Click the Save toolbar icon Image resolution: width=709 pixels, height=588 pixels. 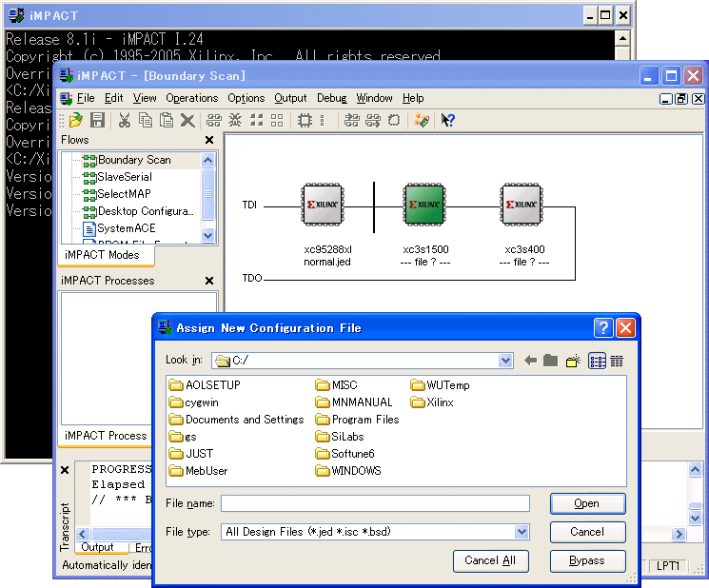(x=97, y=120)
